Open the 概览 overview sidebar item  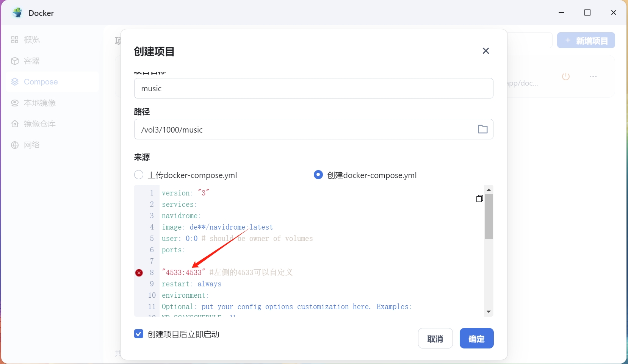coord(52,40)
